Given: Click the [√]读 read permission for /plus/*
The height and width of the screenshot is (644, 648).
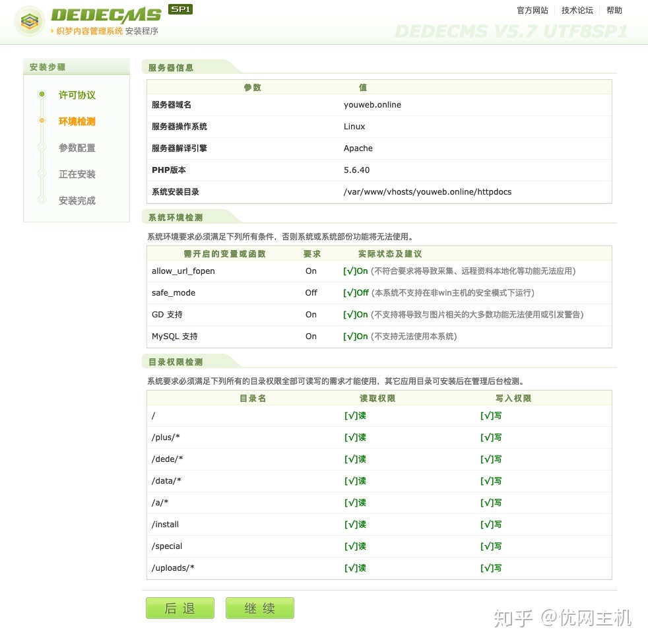Looking at the screenshot, I should [355, 437].
